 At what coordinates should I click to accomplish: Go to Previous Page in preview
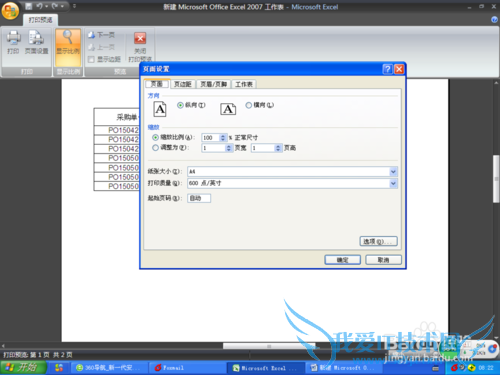click(x=101, y=47)
